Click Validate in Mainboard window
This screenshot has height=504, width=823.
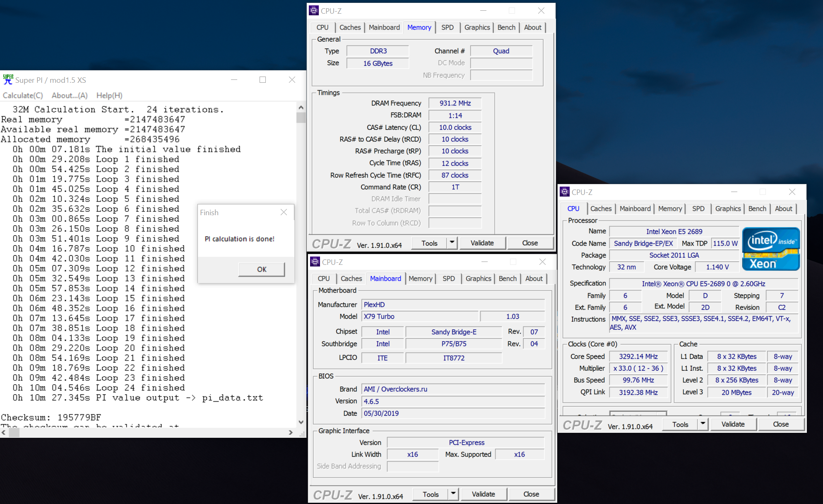[x=483, y=494]
